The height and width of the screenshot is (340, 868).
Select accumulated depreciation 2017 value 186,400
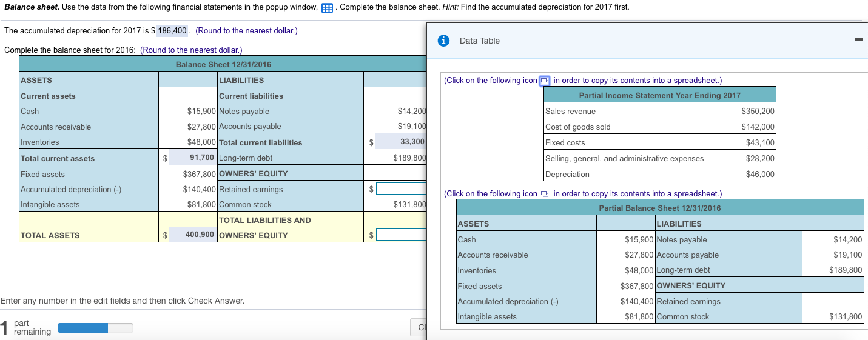point(172,30)
